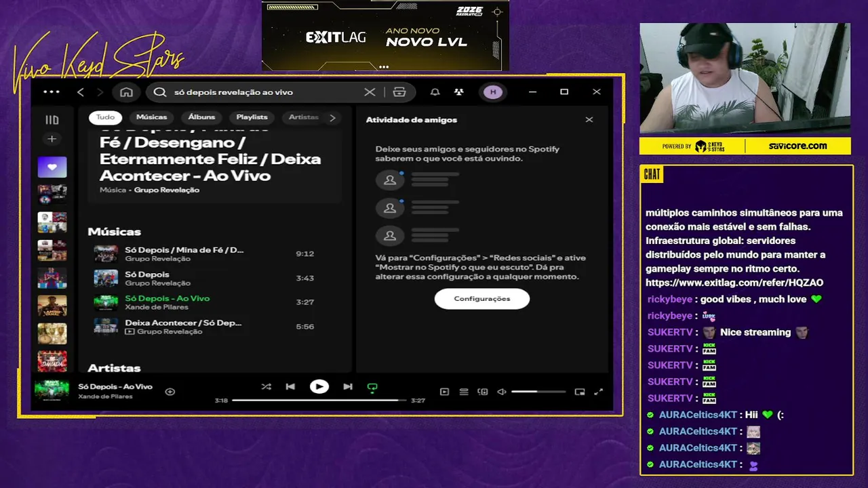Adjust the volume slider
This screenshot has height=488, width=868.
pyautogui.click(x=538, y=392)
